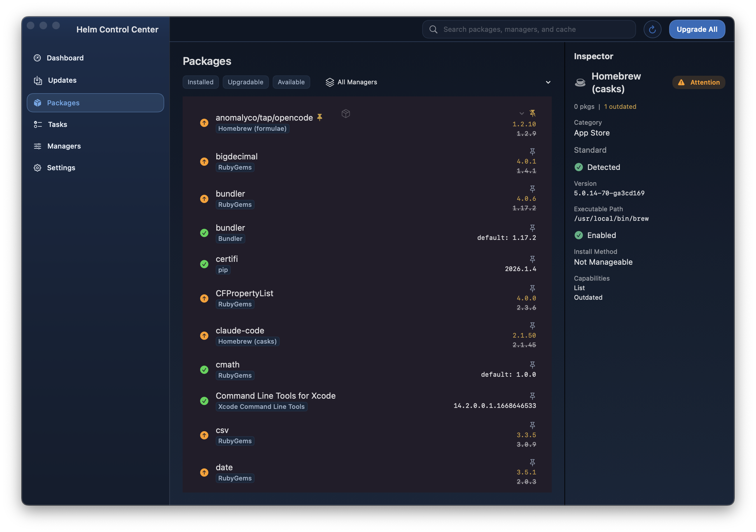Switch to the Upgradable filter tab
This screenshot has height=532, width=756.
tap(246, 82)
